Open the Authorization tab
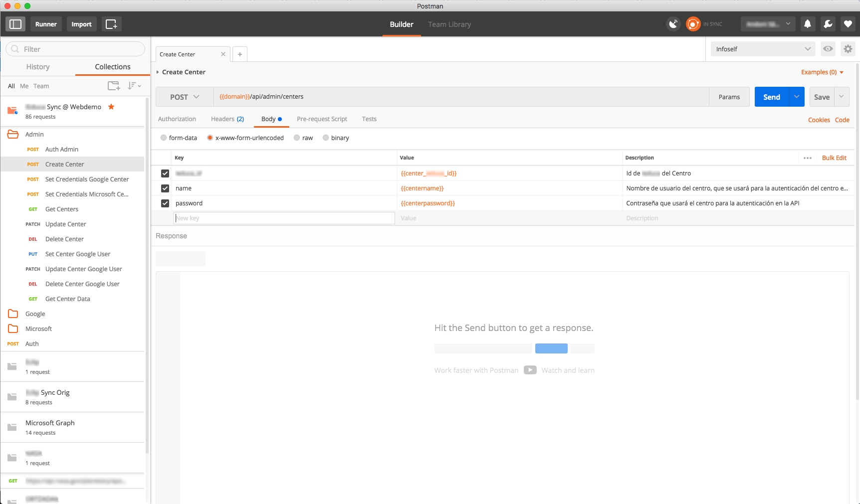Viewport: 860px width, 504px height. click(177, 119)
